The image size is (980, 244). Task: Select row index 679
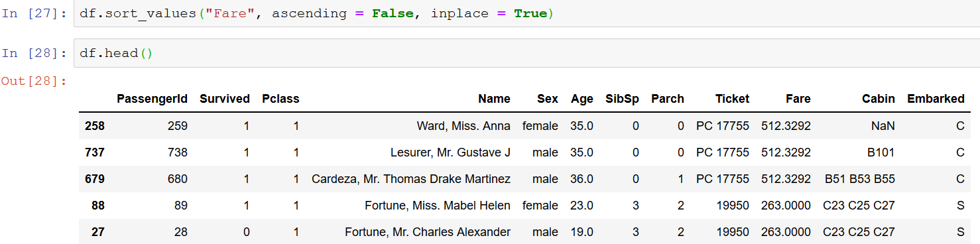tap(95, 178)
